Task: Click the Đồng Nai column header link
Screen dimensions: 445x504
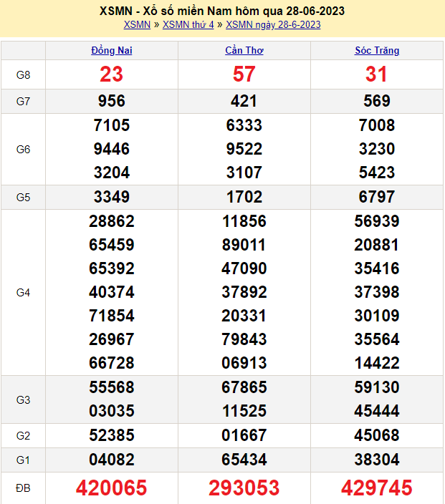Action: (112, 50)
